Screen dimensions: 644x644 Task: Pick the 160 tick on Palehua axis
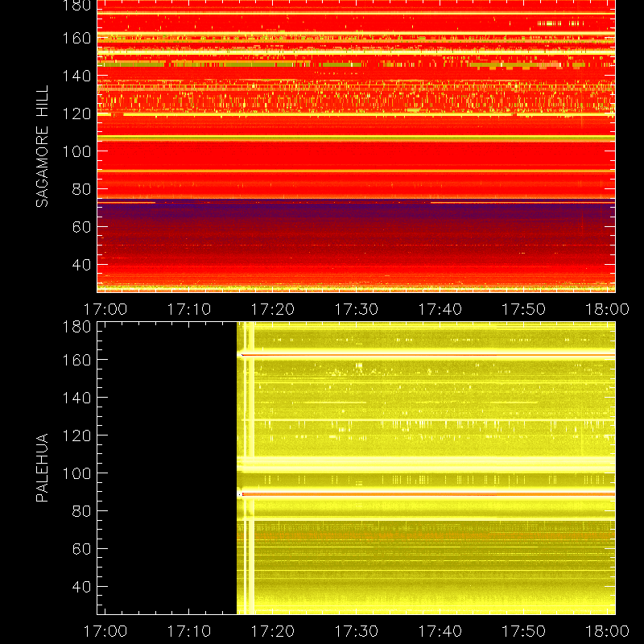pos(76,360)
